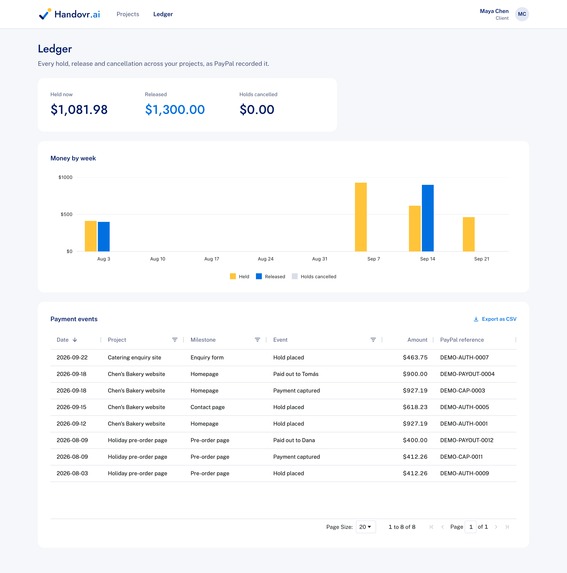567x573 pixels.
Task: Click the Sep 7 Held bar
Action: click(361, 217)
